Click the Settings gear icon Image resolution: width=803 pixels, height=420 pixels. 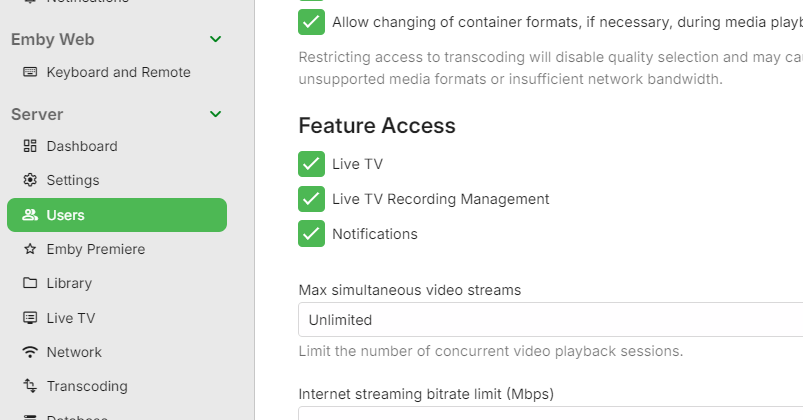coord(30,180)
